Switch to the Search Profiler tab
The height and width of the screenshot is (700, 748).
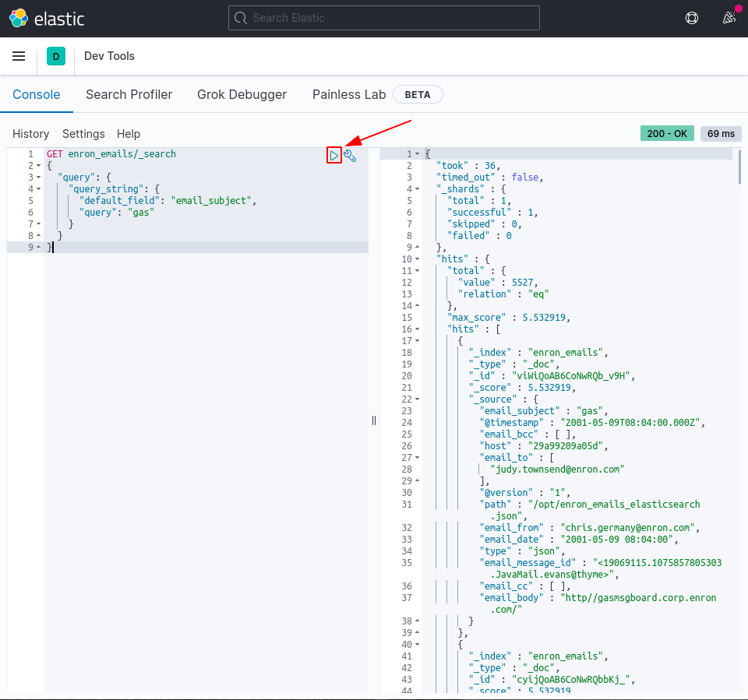coord(129,94)
